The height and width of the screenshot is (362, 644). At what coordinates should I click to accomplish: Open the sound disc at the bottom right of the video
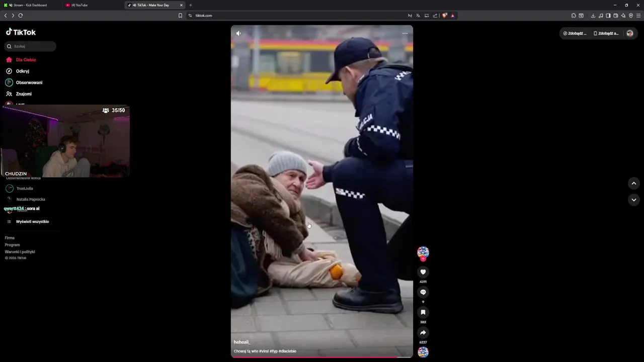(x=423, y=352)
